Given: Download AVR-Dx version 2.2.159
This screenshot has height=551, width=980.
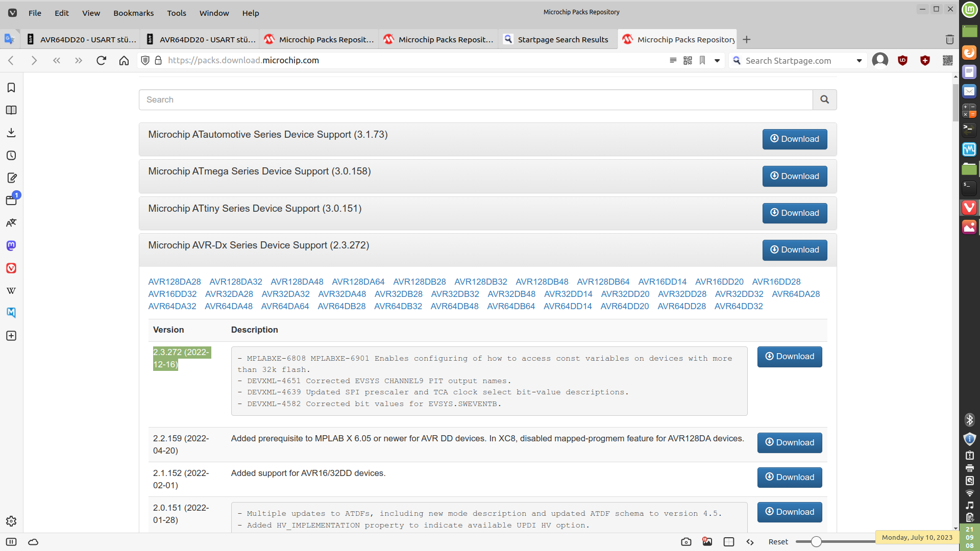Looking at the screenshot, I should coord(790,443).
